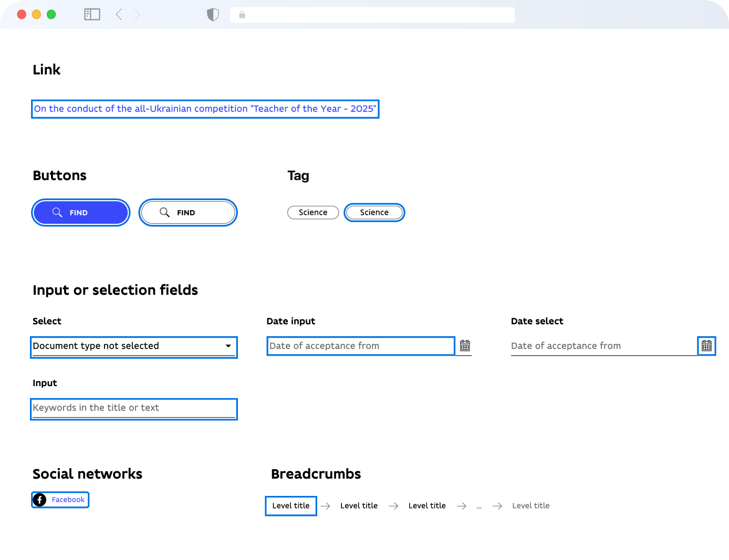729x560 pixels.
Task: Click the dropdown arrow in Select field
Action: point(228,346)
